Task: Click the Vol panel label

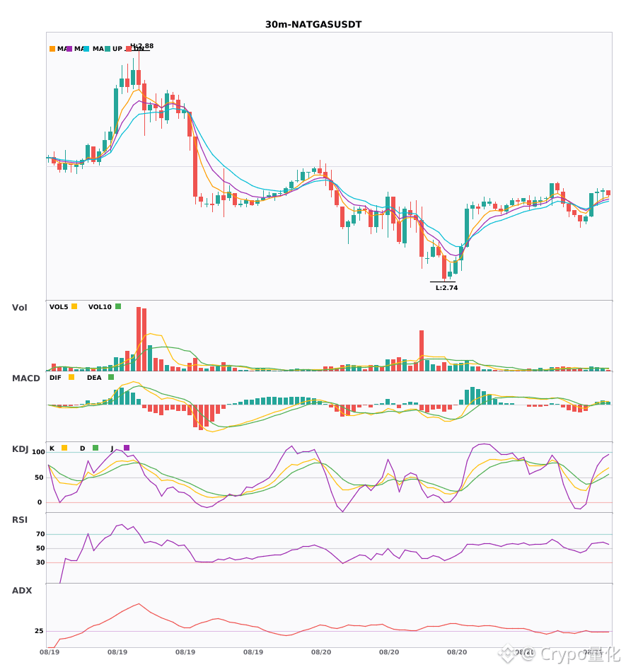Action: (x=19, y=307)
